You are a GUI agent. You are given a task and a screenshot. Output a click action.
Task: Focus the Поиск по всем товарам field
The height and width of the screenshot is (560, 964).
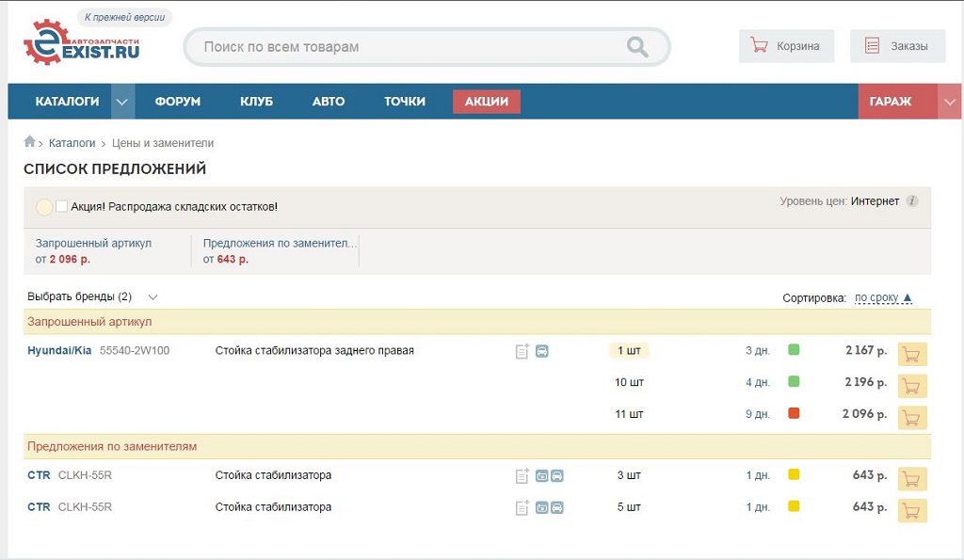(405, 47)
